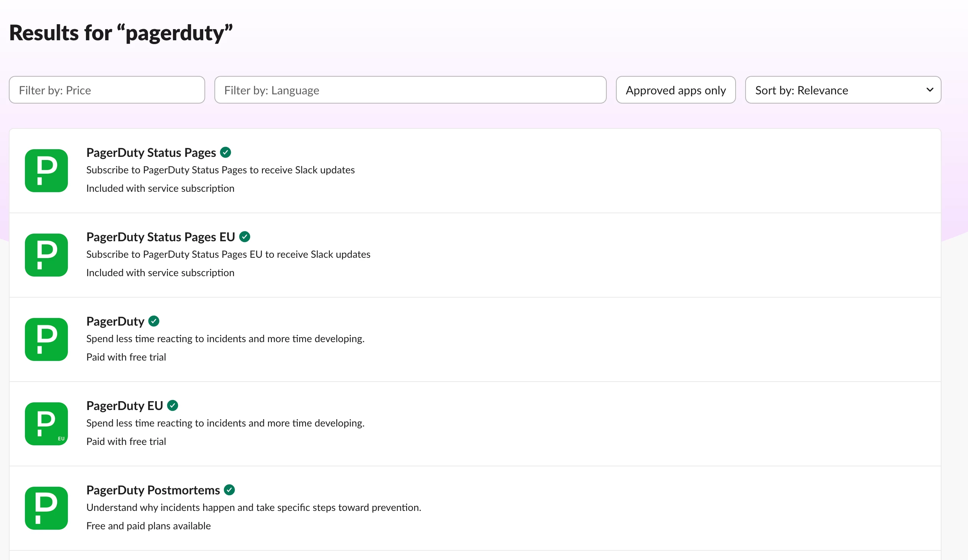Image resolution: width=968 pixels, height=560 pixels.
Task: Click "Paid with free trial" under PagerDuty EU
Action: tap(126, 441)
